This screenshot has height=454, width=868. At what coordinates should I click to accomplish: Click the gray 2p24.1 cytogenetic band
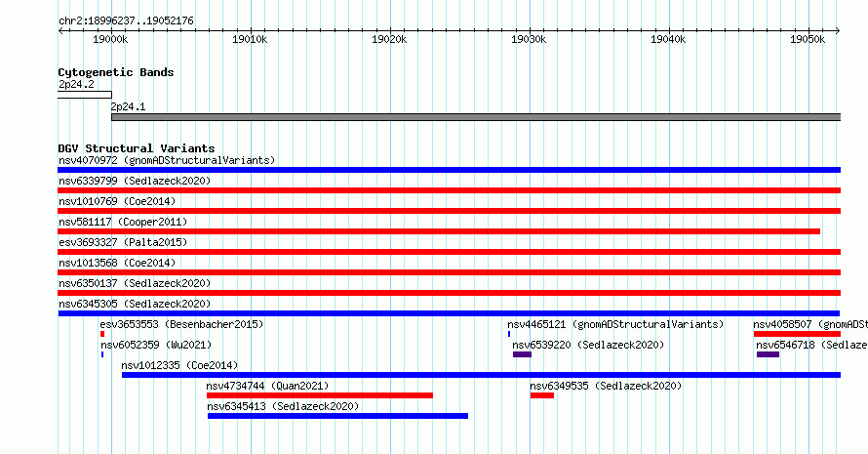[x=476, y=117]
